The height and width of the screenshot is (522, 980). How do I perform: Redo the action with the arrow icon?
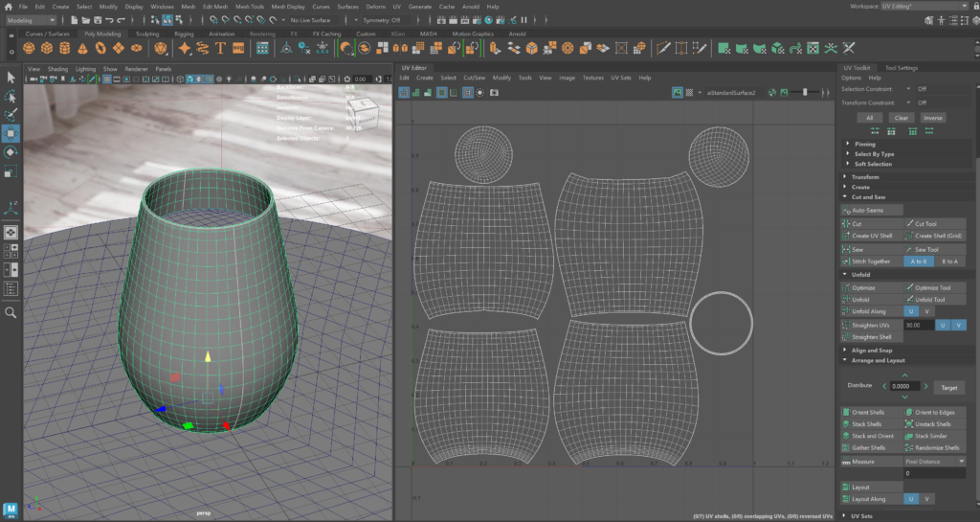click(122, 20)
